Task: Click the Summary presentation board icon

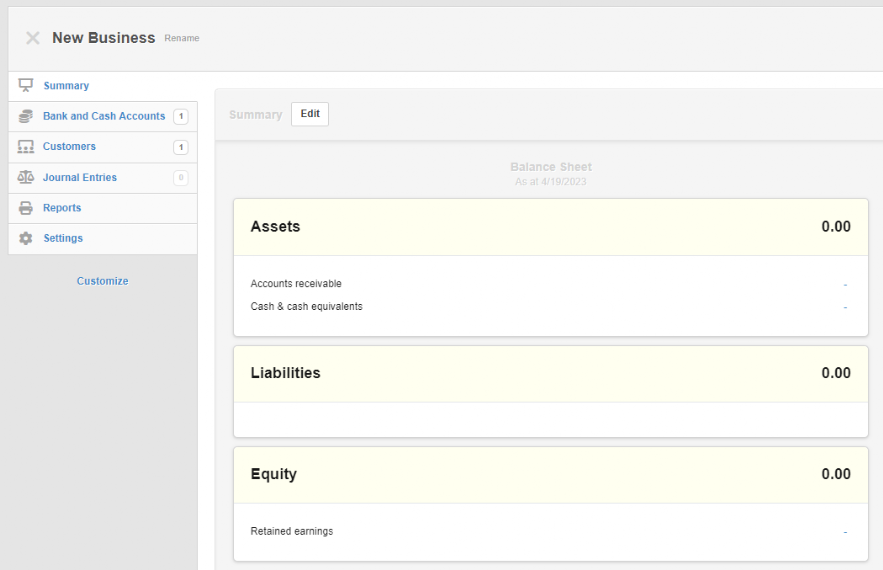Action: 25,85
